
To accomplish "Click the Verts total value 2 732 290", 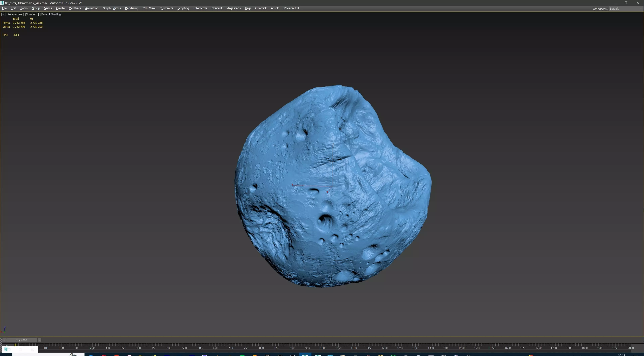I will (19, 27).
